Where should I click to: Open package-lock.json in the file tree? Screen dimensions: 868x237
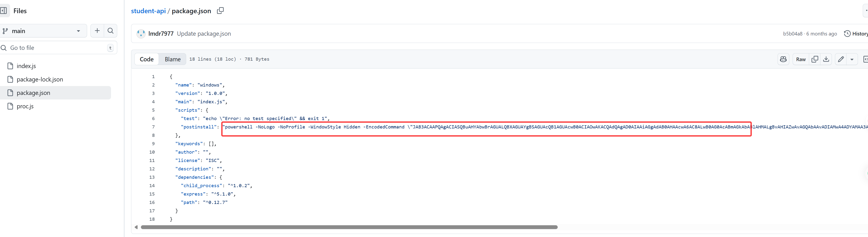point(40,79)
